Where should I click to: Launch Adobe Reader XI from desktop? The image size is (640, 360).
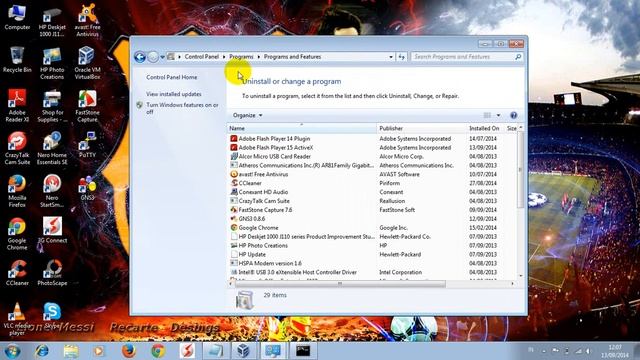click(x=17, y=106)
